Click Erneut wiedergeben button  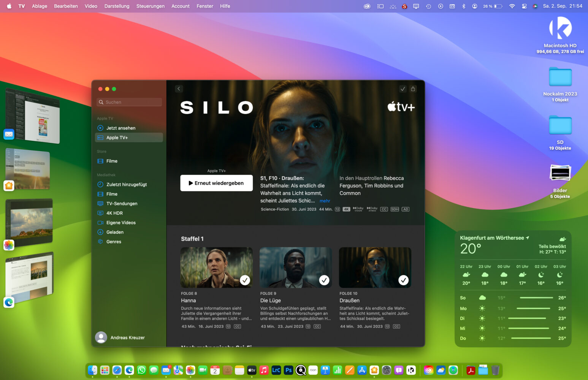[216, 183]
